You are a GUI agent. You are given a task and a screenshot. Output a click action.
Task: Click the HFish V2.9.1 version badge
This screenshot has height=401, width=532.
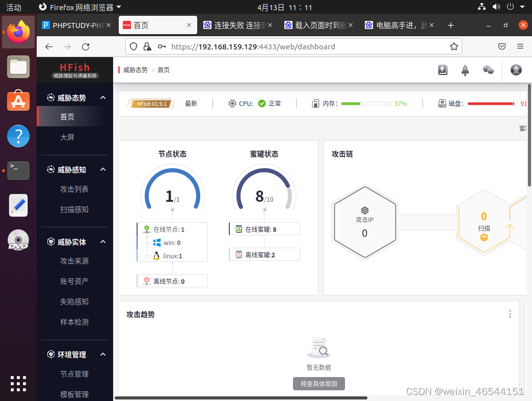click(151, 104)
